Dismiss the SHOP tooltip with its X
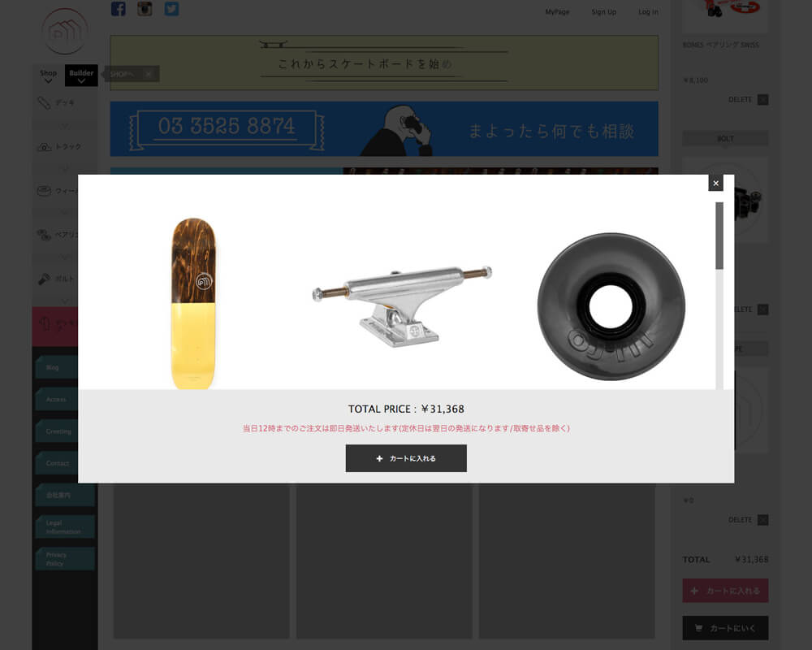 [x=149, y=74]
